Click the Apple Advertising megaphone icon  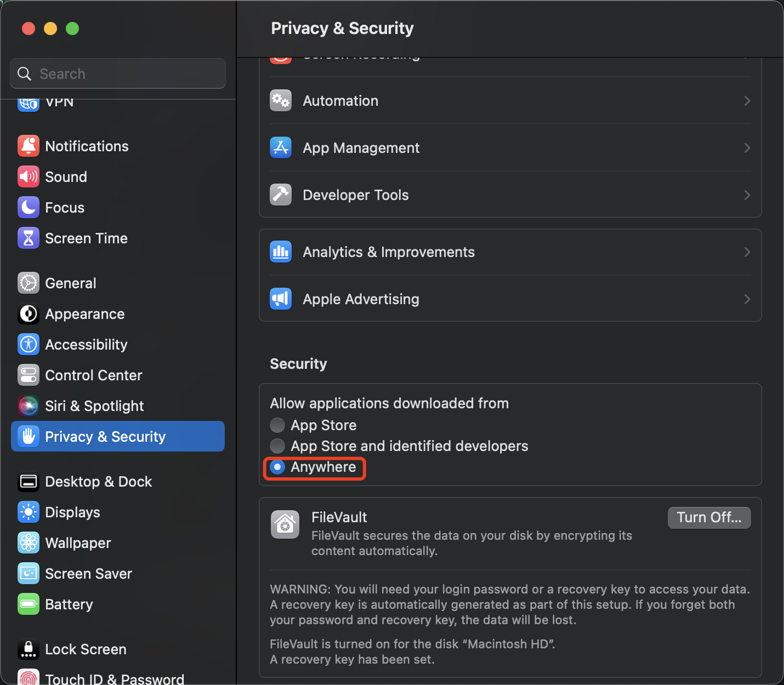pyautogui.click(x=281, y=299)
